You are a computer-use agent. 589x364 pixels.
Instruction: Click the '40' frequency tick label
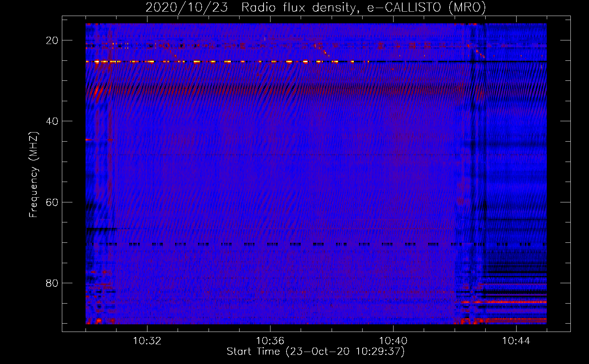pos(52,121)
